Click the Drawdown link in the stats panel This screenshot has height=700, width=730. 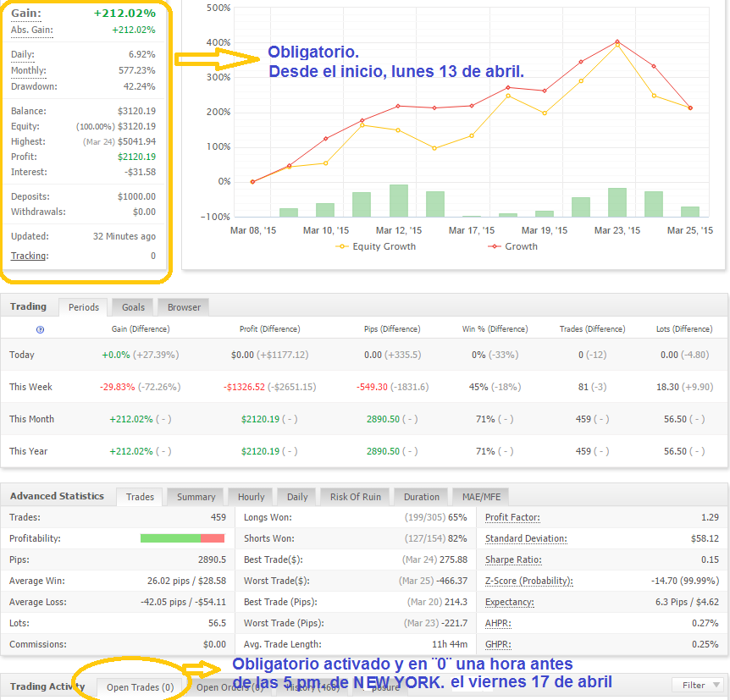pyautogui.click(x=34, y=86)
